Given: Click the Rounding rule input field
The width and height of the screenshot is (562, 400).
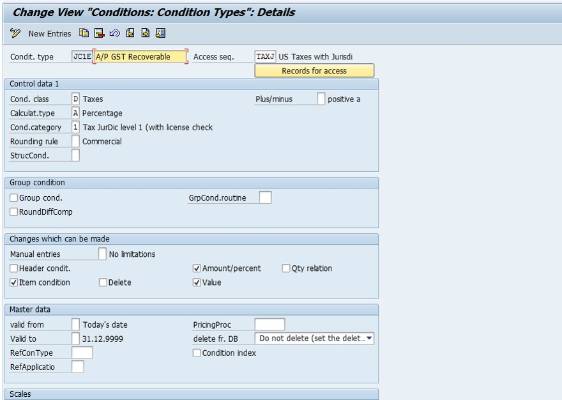Looking at the screenshot, I should 75,141.
